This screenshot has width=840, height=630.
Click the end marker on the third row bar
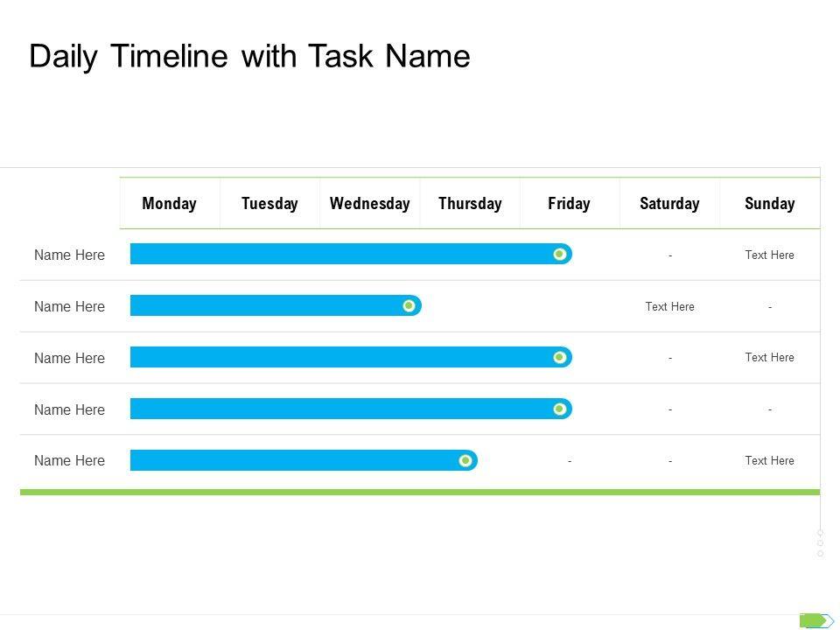pos(560,357)
